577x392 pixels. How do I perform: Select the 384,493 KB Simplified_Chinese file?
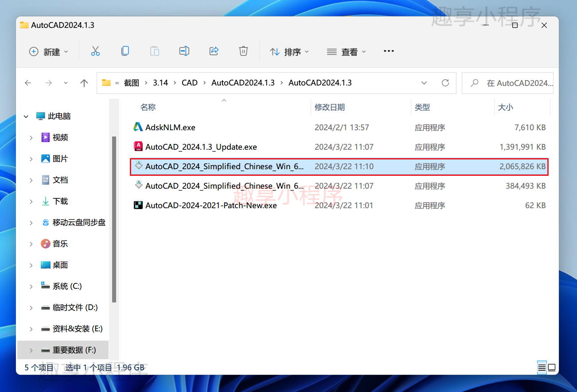[339, 186]
